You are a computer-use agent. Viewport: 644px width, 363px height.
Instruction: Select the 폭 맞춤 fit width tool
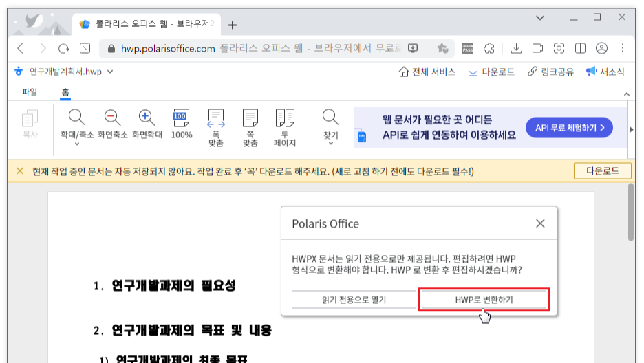215,128
